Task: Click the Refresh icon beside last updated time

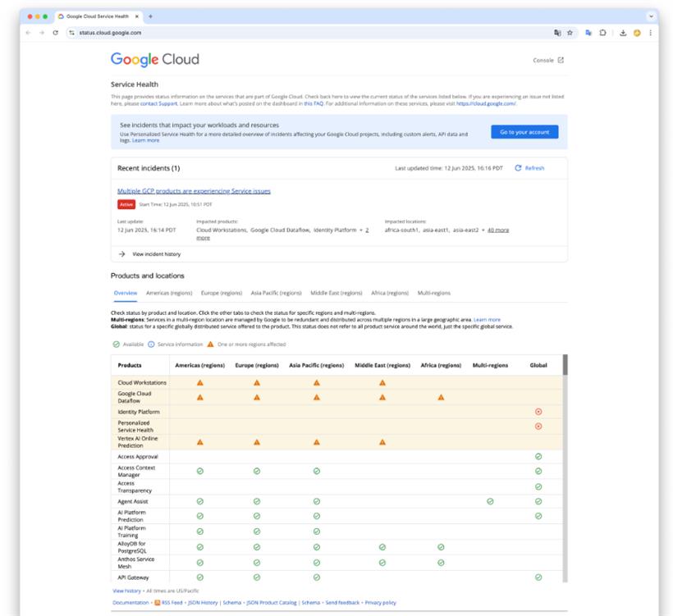Action: (x=518, y=167)
